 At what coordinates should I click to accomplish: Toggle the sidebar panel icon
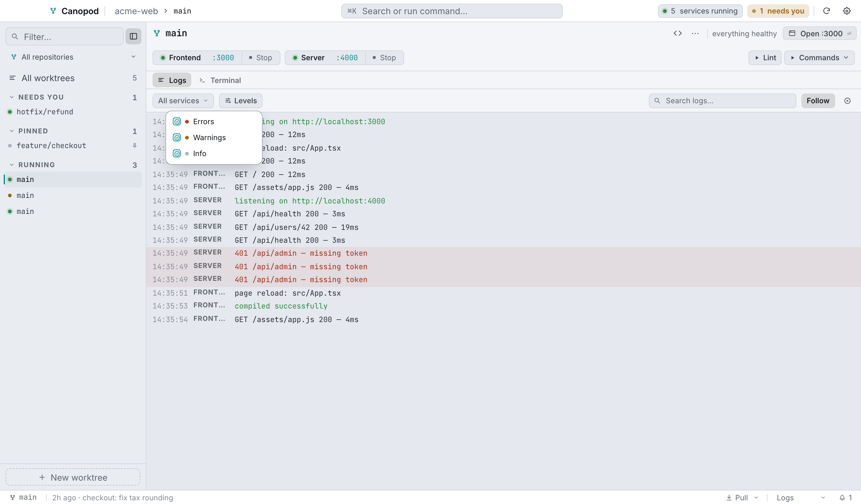(x=133, y=36)
